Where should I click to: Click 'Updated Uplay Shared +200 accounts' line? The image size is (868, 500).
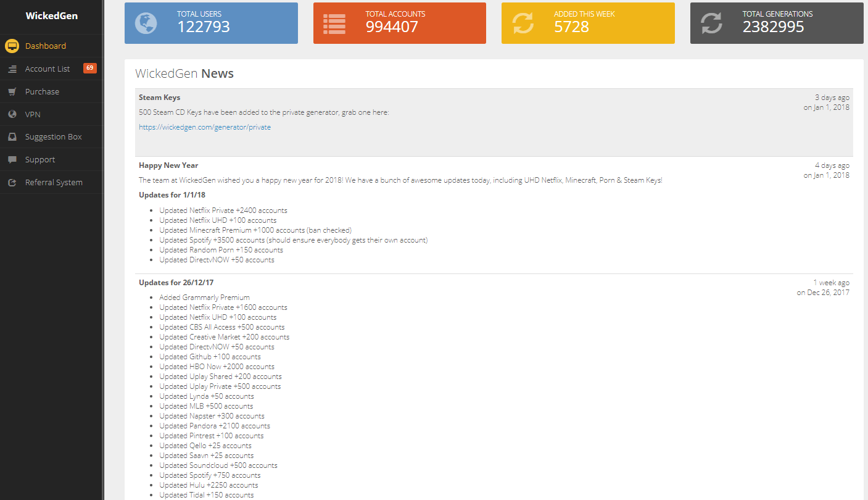click(220, 377)
